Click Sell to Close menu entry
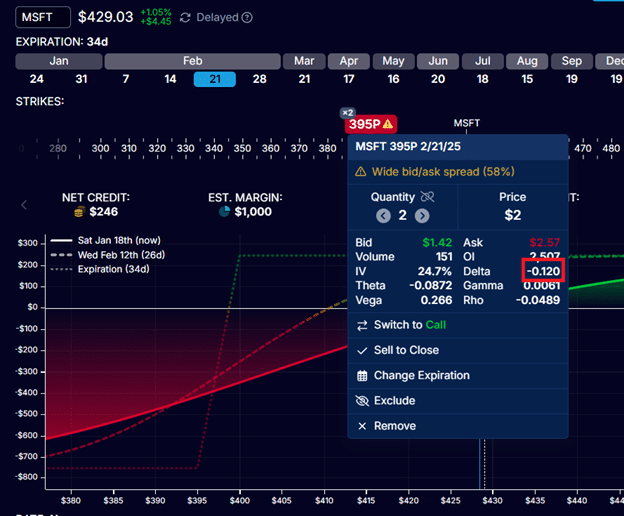 (x=458, y=350)
